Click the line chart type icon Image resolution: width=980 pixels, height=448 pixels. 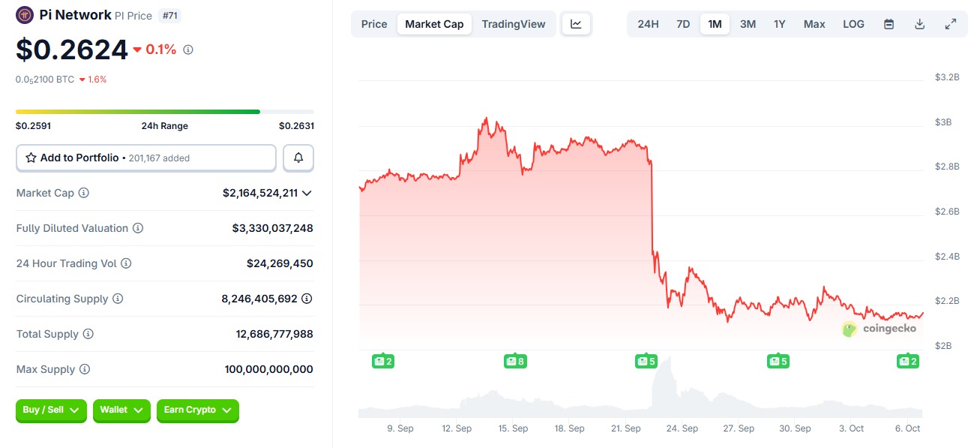click(x=576, y=24)
